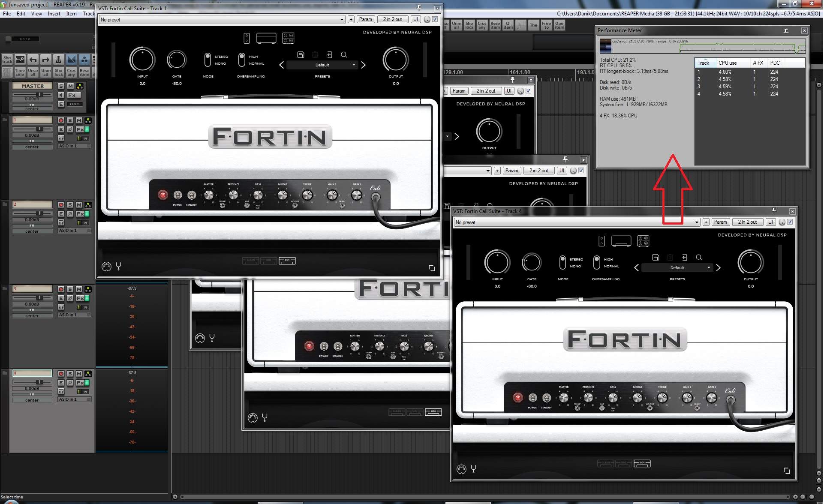Open the File menu

click(7, 14)
